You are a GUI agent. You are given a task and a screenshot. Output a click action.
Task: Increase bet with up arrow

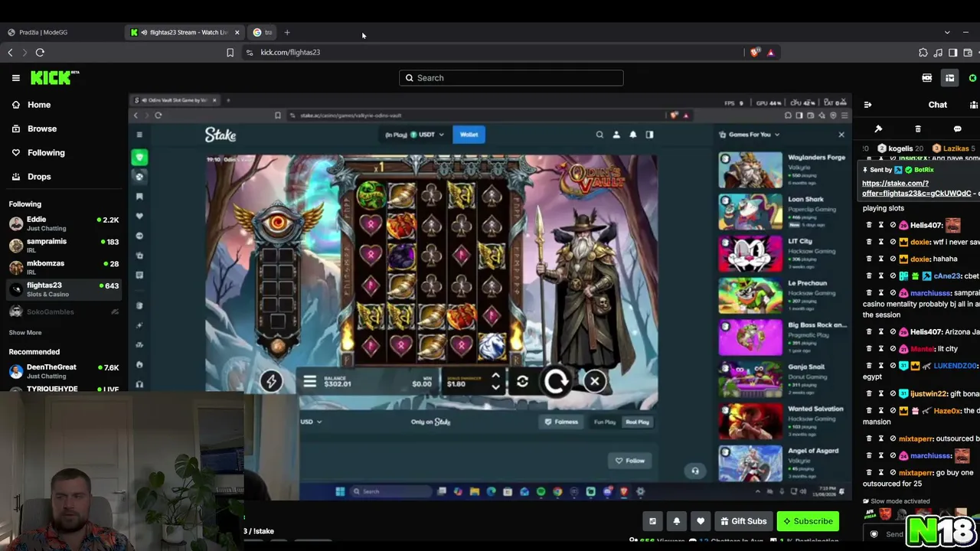tap(495, 376)
